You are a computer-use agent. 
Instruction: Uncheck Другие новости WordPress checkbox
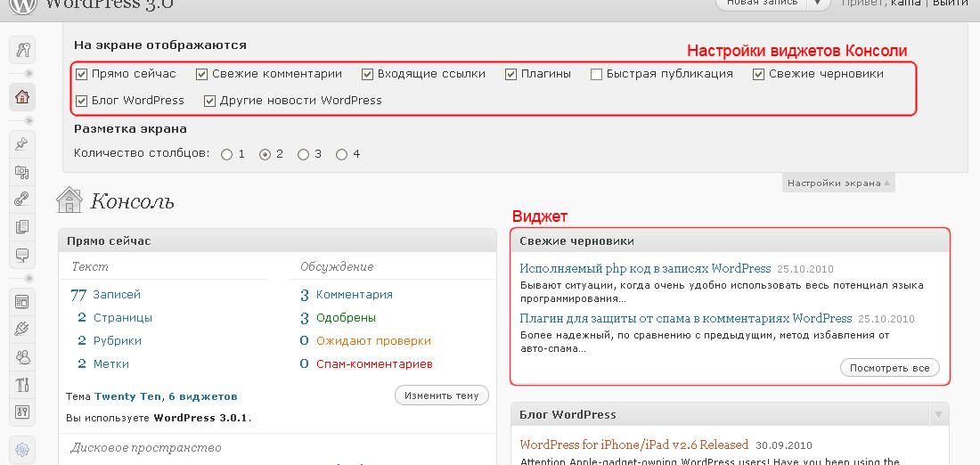[210, 101]
